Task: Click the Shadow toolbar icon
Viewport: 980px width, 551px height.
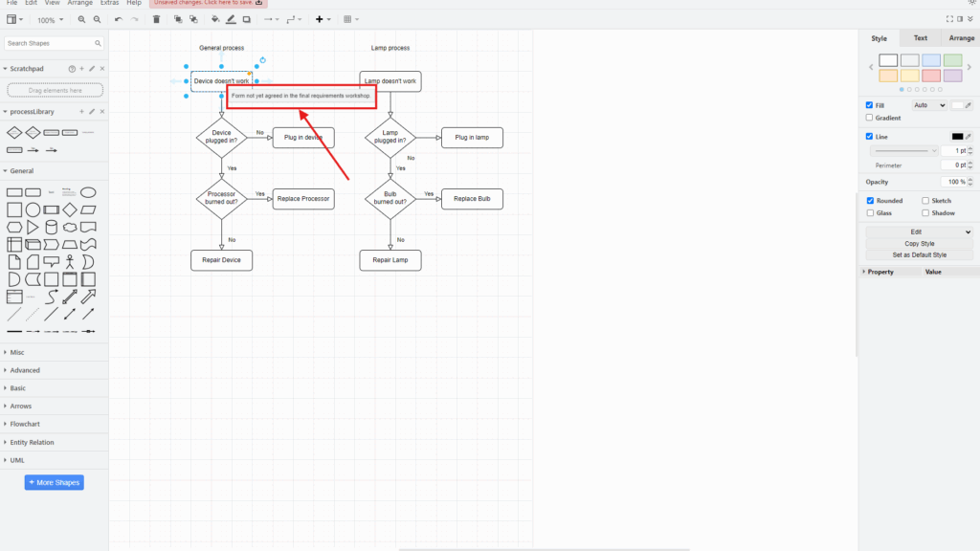Action: 245,18
